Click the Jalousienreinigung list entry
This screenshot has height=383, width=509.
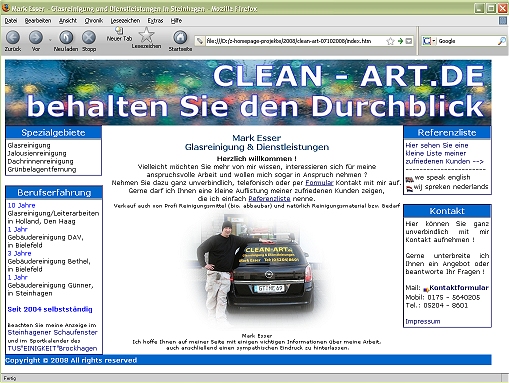pyautogui.click(x=37, y=153)
